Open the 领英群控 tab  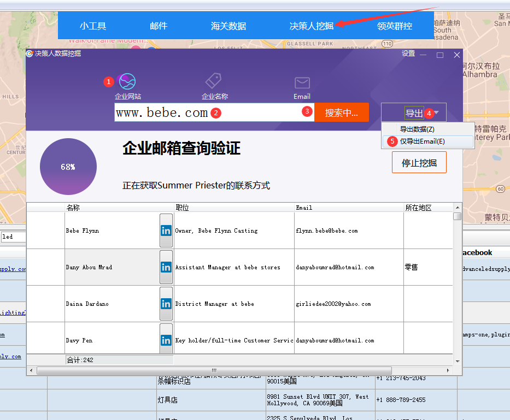[395, 26]
